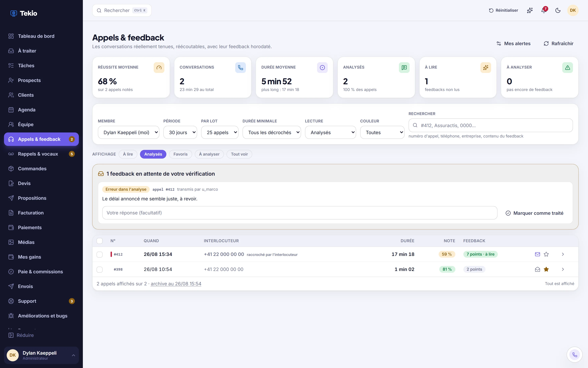Open the Couleur filter dropdown
588x368 pixels.
pos(382,132)
